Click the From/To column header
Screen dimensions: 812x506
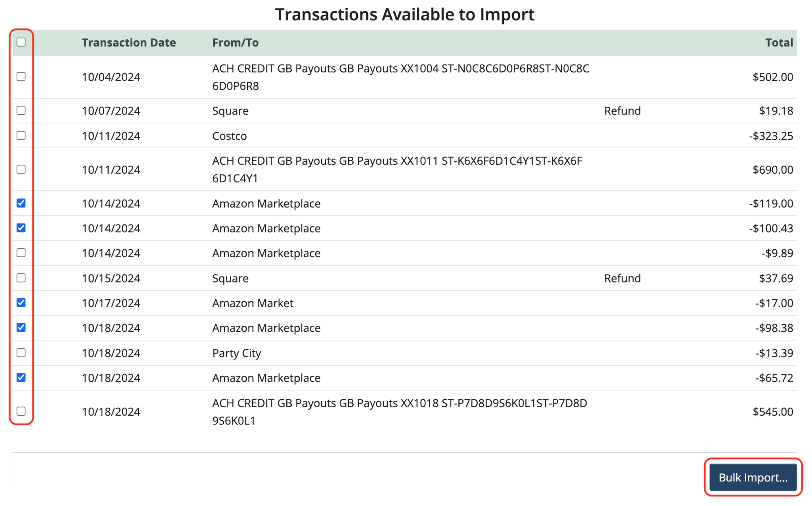(236, 42)
